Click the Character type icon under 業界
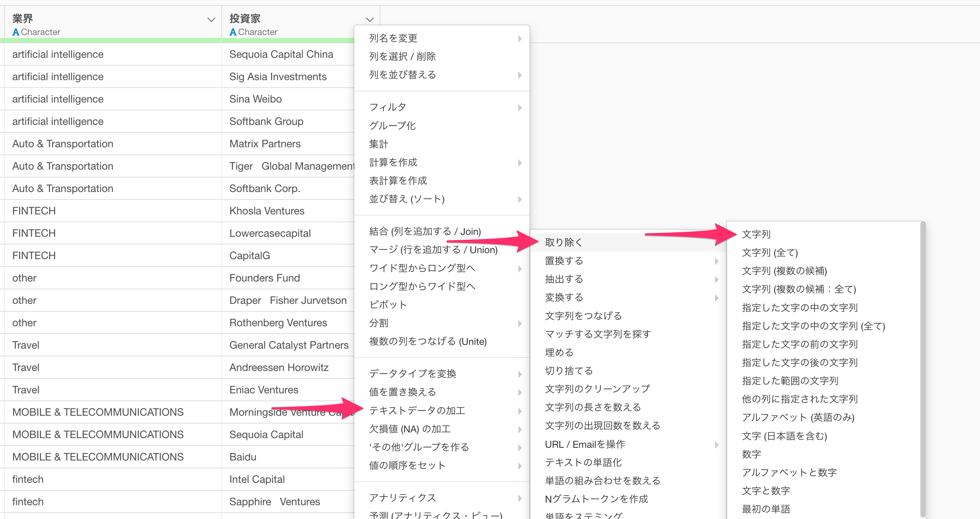 point(16,32)
